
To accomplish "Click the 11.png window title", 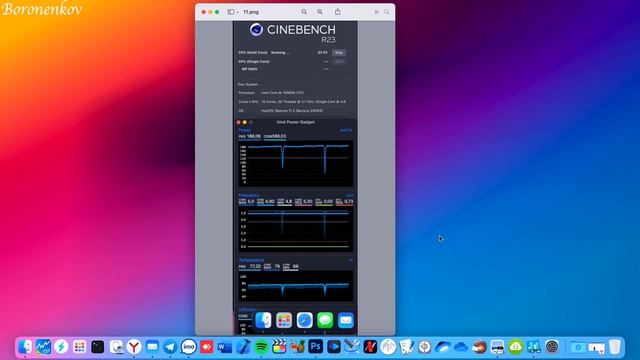I will [251, 12].
